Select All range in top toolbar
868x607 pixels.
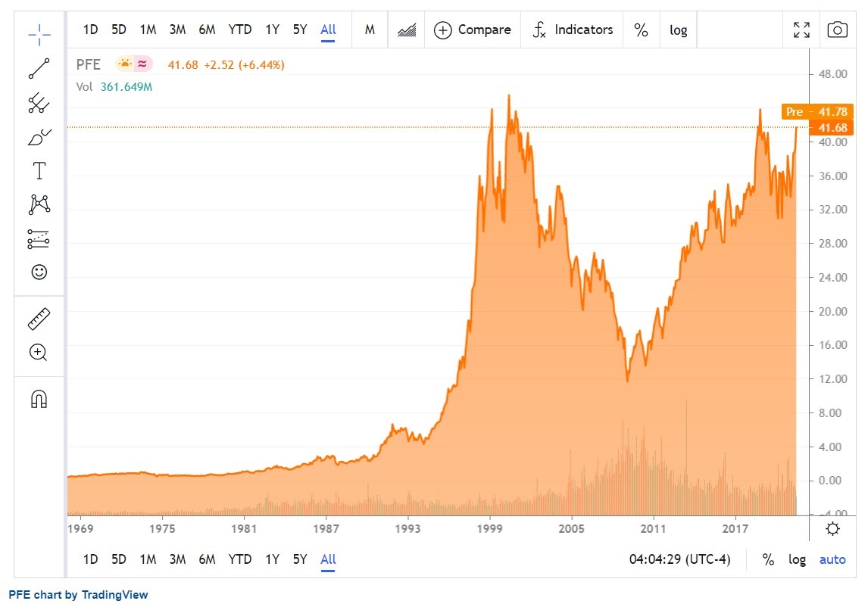coord(328,30)
